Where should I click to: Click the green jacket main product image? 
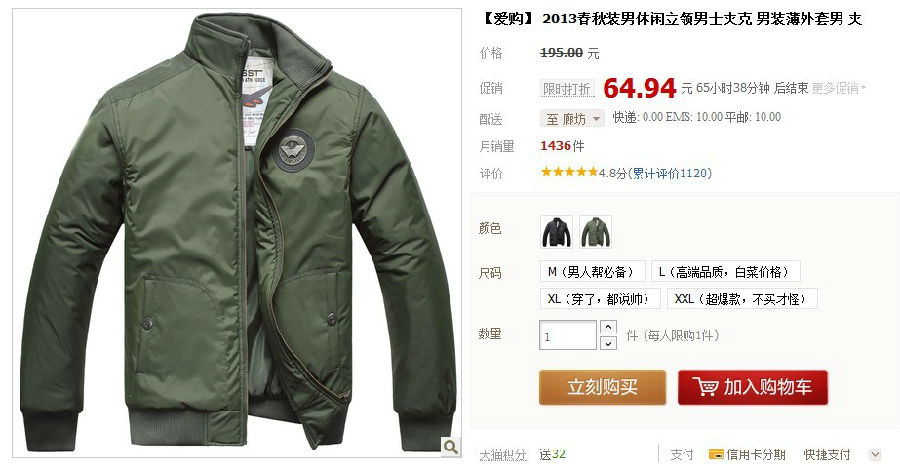point(236,233)
